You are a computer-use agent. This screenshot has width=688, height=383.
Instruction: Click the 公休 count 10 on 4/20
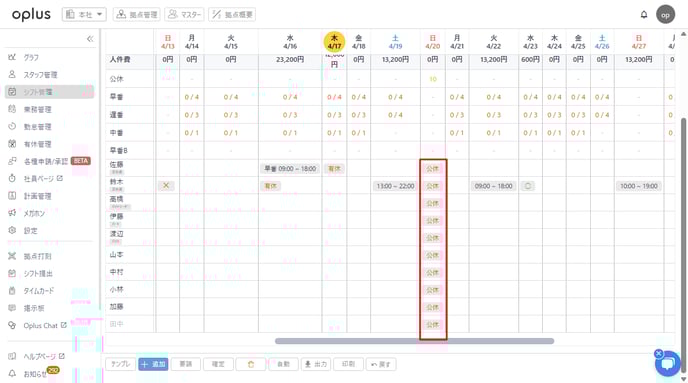coord(433,79)
